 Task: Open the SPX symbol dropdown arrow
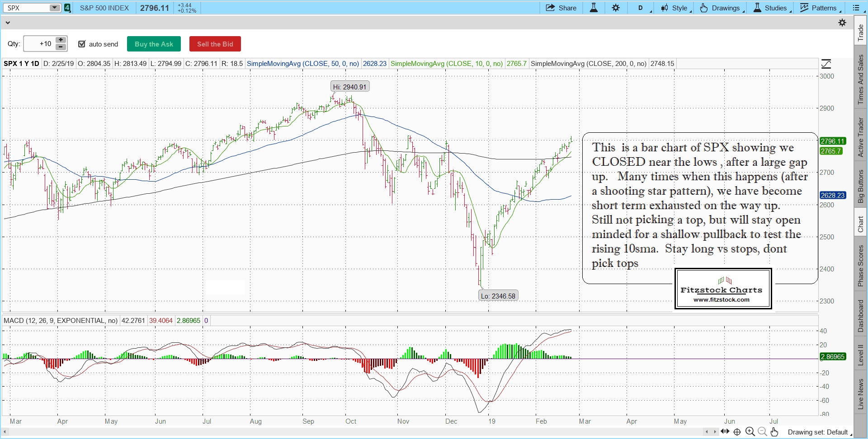click(54, 8)
